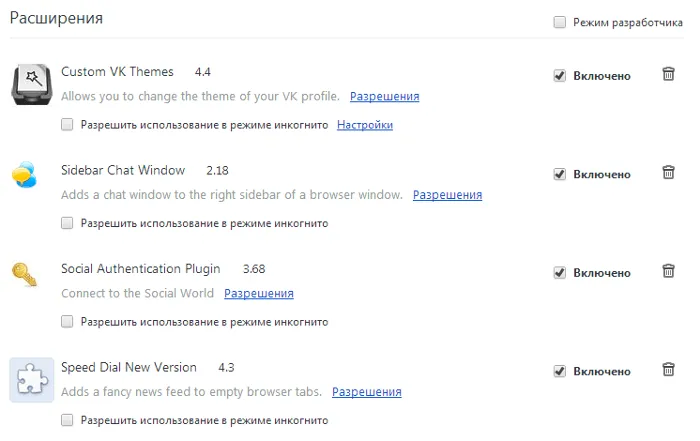Viewport: 700px width, 441px height.
Task: View Разрешения for Social Authentication Plugin
Action: coord(259,294)
